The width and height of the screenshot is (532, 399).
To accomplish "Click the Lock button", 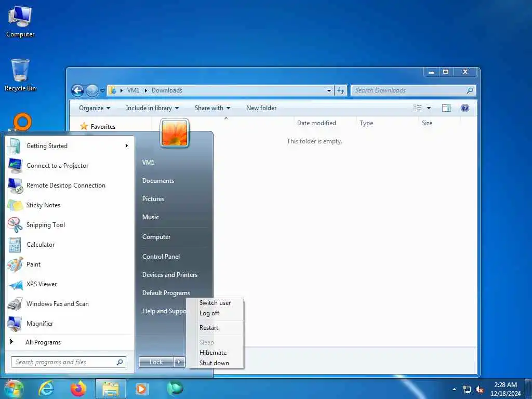I will (156, 362).
